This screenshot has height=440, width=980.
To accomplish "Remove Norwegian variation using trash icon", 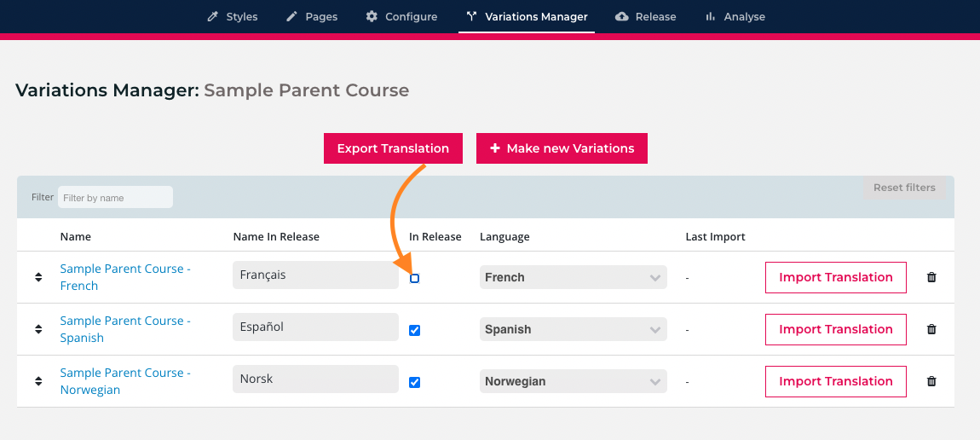I will [x=931, y=380].
